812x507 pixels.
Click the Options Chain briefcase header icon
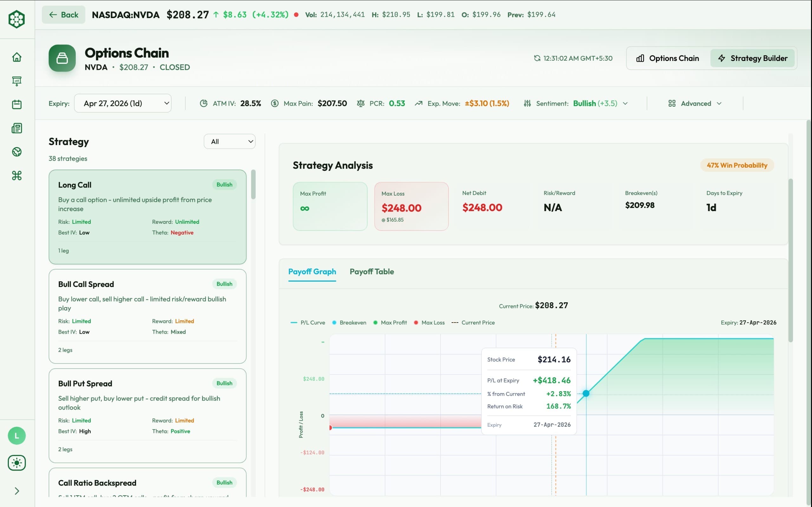(62, 58)
